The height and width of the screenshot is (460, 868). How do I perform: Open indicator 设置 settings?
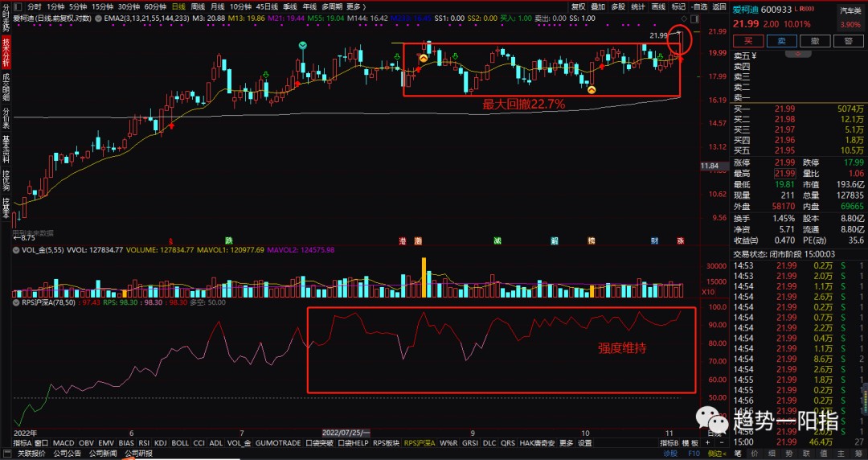[584, 443]
